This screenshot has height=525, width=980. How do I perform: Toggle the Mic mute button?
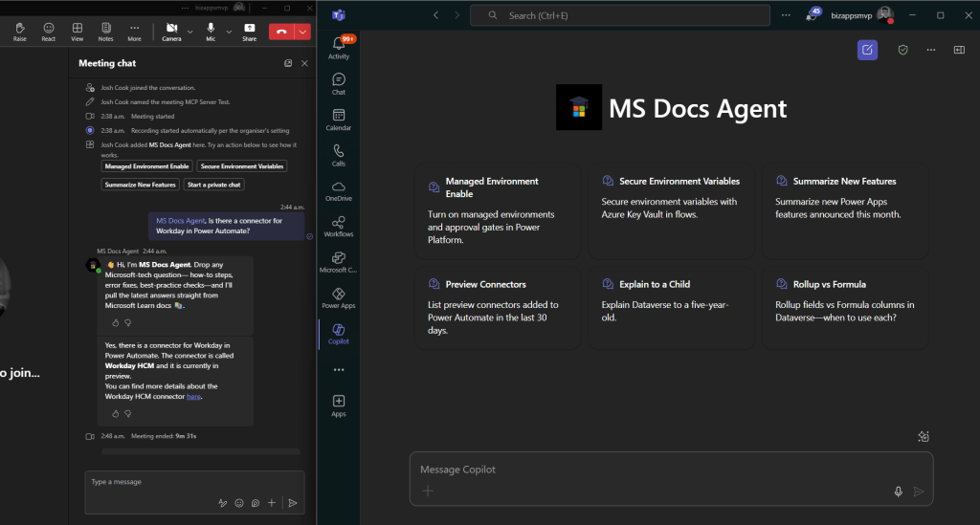point(212,30)
